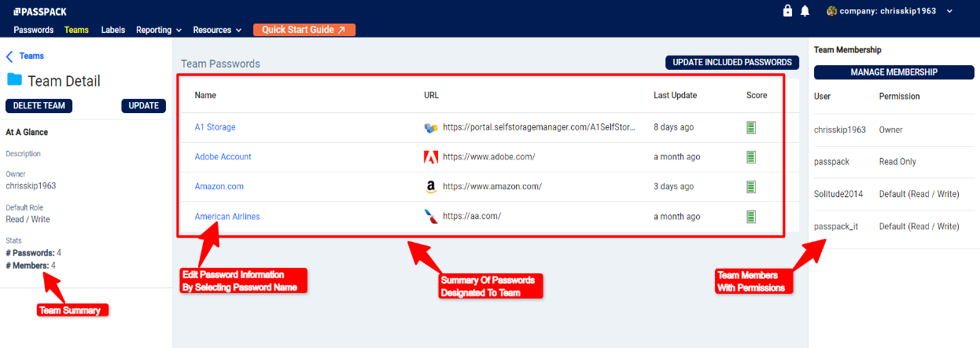Click the blue Team Detail folder icon
The height and width of the screenshot is (348, 980).
14,79
